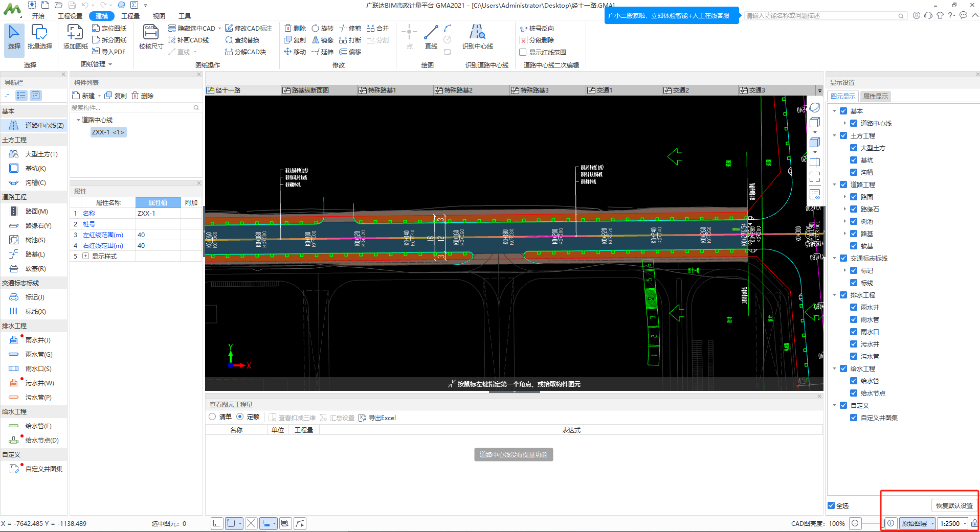Draw with the 直线 line tool
Screen dimensions: 980x532
click(431, 38)
